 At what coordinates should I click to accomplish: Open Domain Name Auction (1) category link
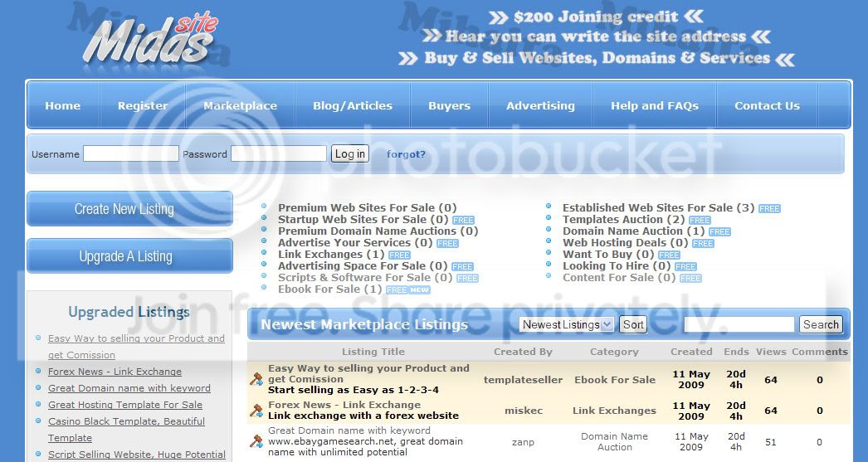(x=634, y=231)
